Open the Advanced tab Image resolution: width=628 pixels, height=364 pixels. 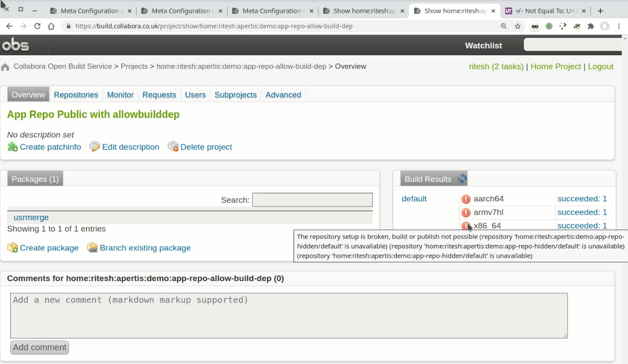(283, 95)
